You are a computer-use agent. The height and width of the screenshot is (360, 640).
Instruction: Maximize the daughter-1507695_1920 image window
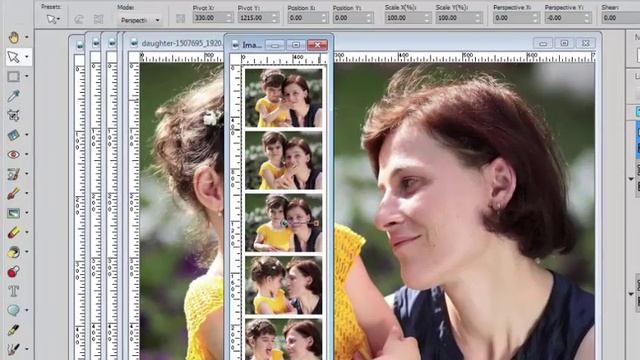coord(564,43)
